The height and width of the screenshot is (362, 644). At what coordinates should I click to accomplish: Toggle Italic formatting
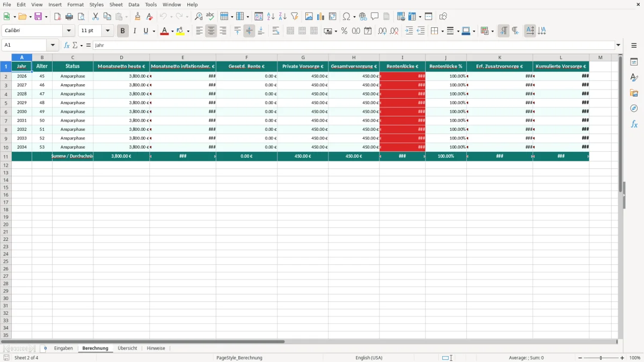[x=134, y=31]
